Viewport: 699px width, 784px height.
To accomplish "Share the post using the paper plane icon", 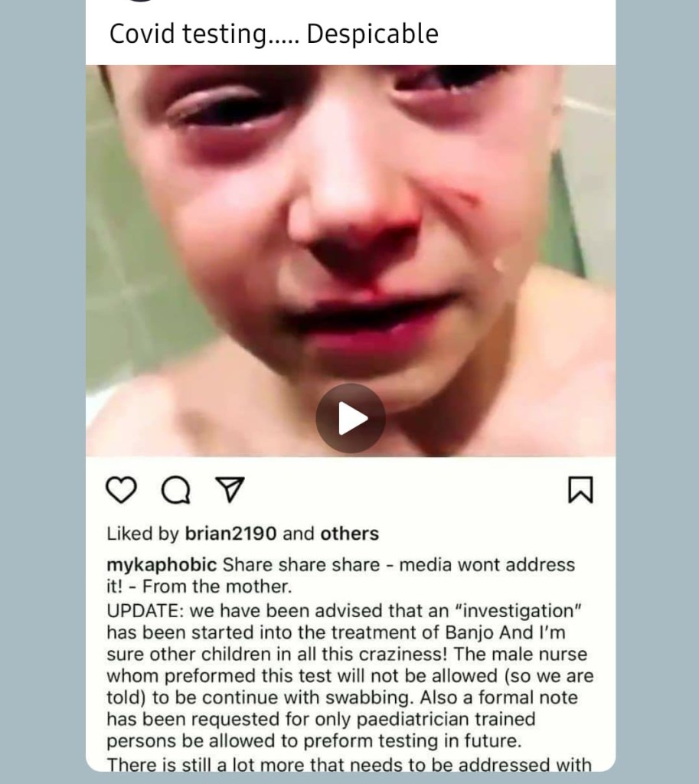I will coord(230,489).
